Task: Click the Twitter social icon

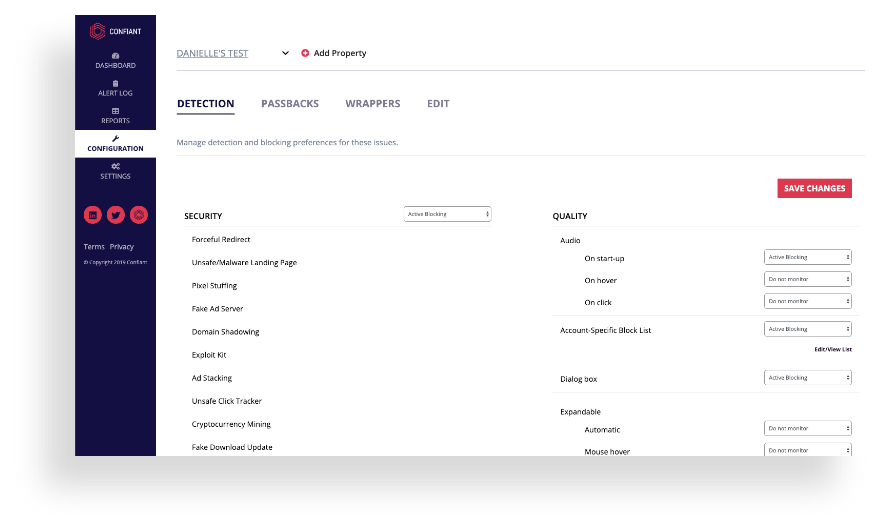Action: click(116, 214)
